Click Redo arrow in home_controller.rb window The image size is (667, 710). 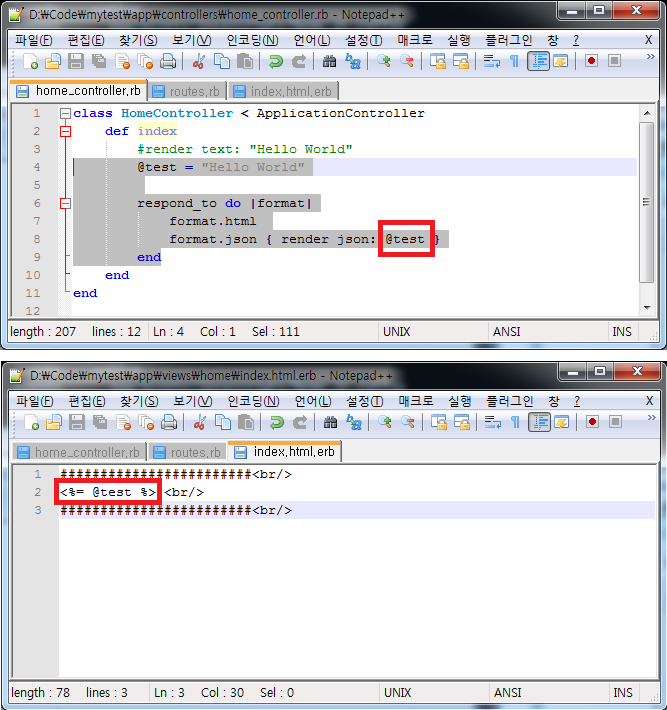click(x=299, y=61)
